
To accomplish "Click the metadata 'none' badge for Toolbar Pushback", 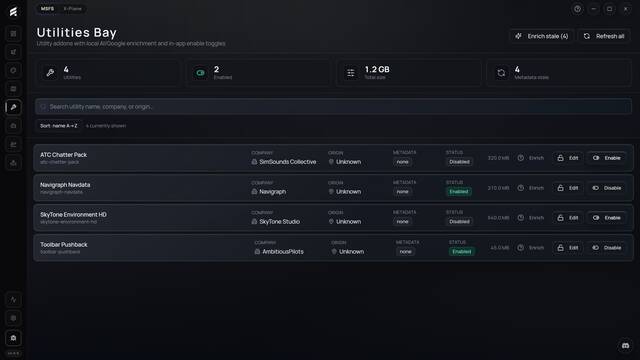I will click(405, 251).
